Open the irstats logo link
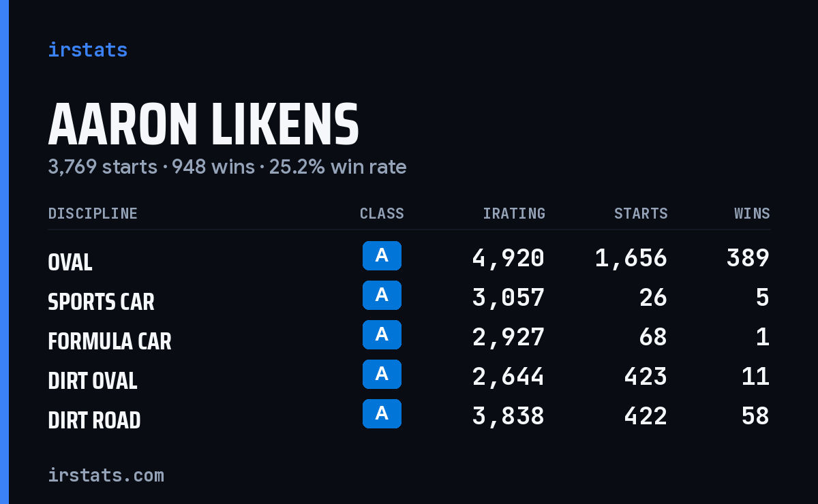This screenshot has height=504, width=818. 88,50
